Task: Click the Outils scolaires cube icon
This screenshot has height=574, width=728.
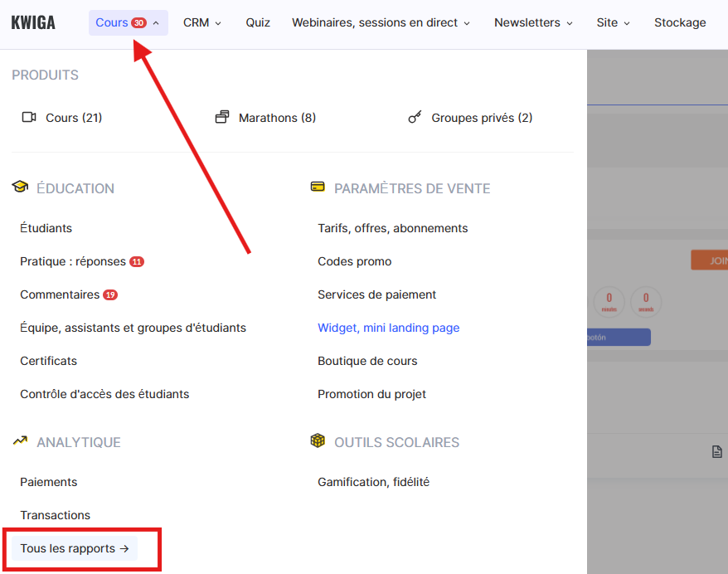Action: 318,440
